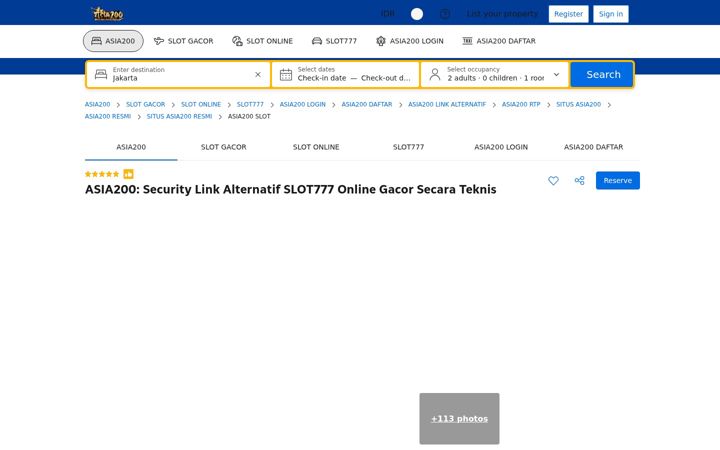The height and width of the screenshot is (450, 720).
Task: Select the SLOT GACOR pill with airplane icon
Action: point(184,41)
